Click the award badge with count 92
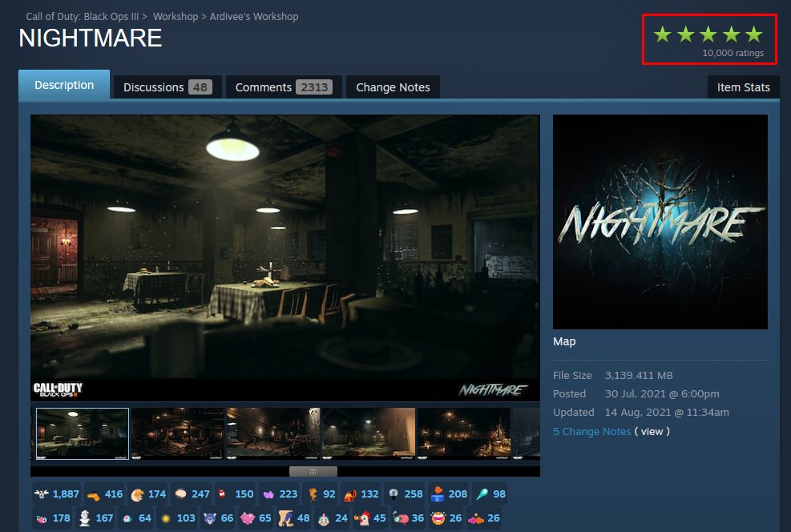This screenshot has height=532, width=791. [x=321, y=494]
